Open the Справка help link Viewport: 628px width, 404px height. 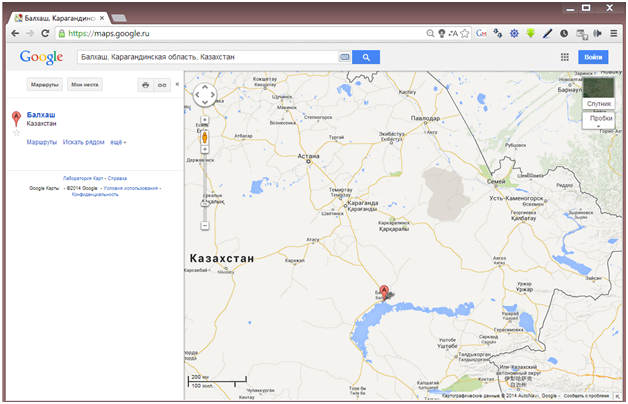117,178
